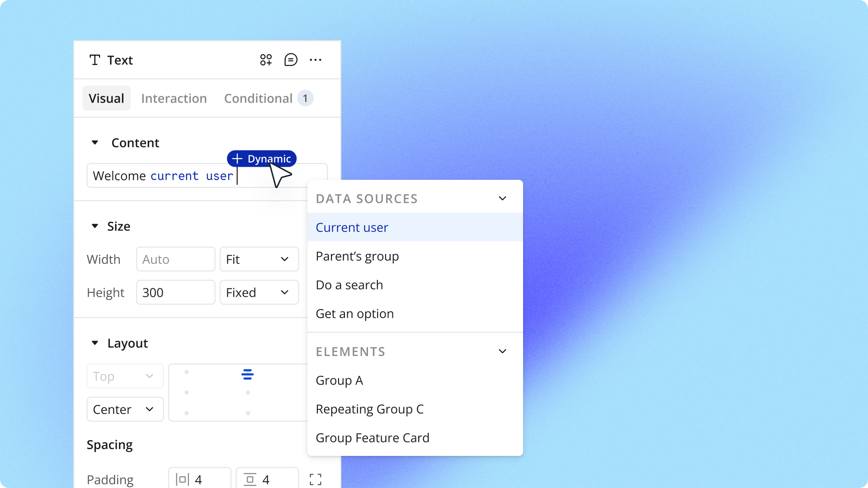The height and width of the screenshot is (488, 868).
Task: Switch to the Interaction tab
Action: (174, 99)
